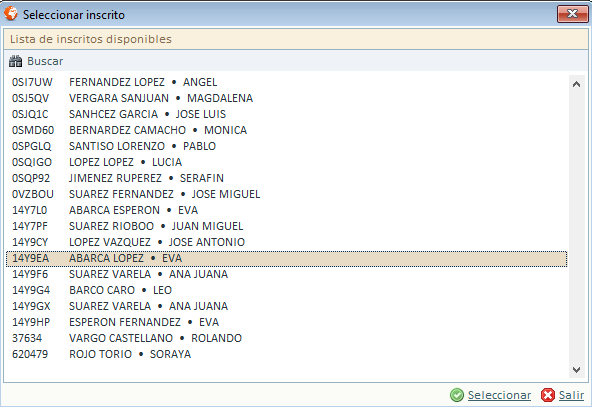Choose the BERNARDEZ CAMACHO MONICA entry

click(287, 130)
